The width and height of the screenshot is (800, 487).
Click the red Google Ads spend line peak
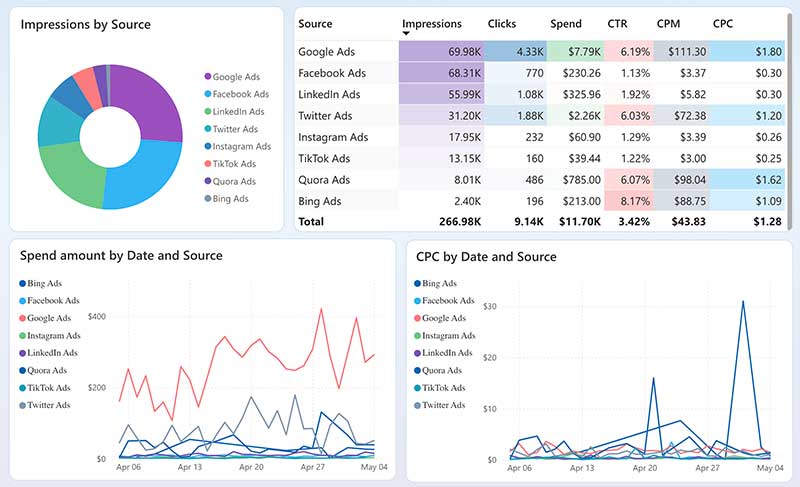point(321,309)
